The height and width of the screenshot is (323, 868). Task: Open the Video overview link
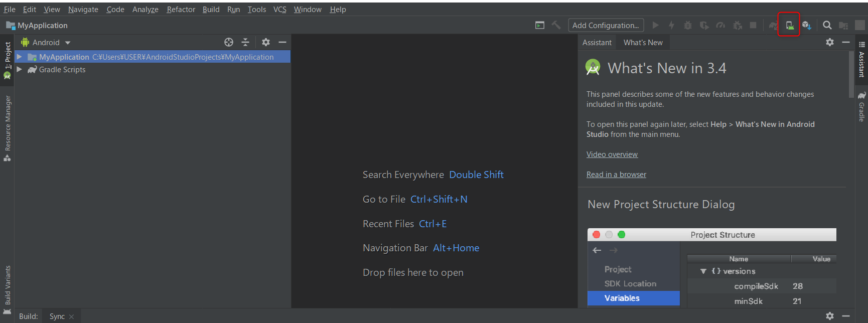(612, 154)
